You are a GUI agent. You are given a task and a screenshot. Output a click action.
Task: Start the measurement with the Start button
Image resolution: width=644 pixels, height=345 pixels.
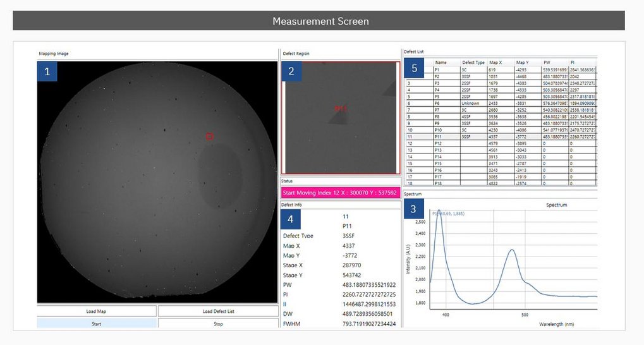point(97,324)
